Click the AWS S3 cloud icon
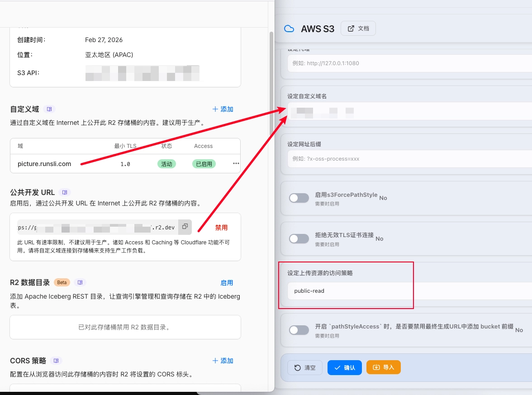The image size is (532, 395). pos(289,29)
